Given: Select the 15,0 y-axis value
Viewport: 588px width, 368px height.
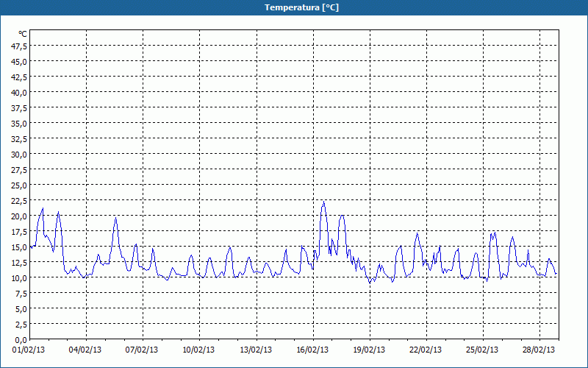Looking at the screenshot, I should coord(20,247).
